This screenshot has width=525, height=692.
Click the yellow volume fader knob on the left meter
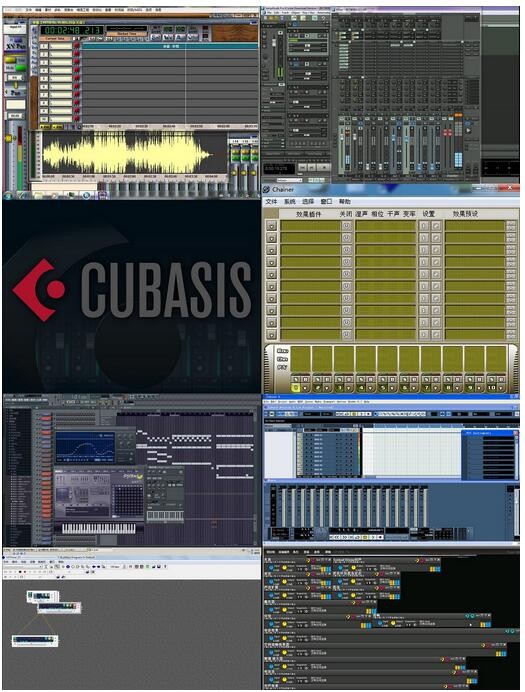8,139
